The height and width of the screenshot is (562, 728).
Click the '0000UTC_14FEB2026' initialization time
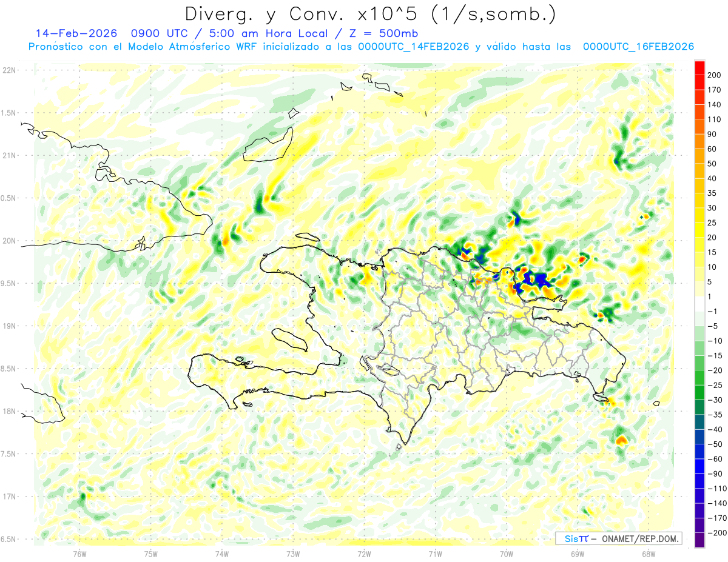pos(413,47)
